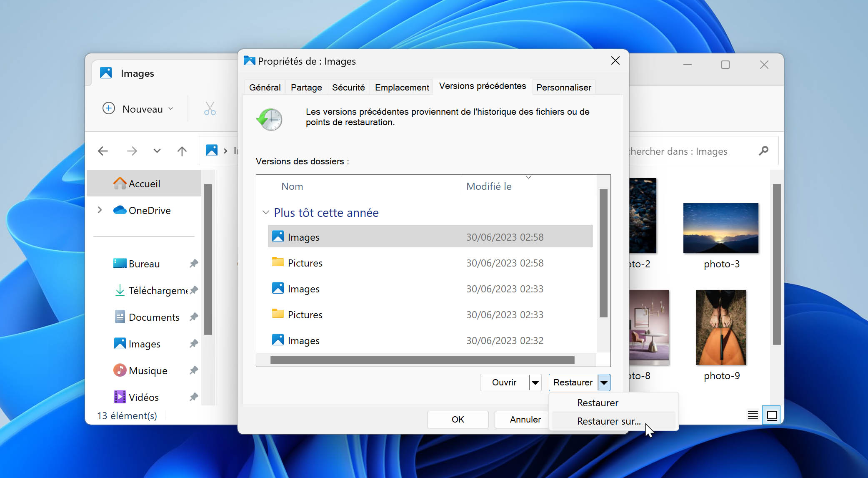The height and width of the screenshot is (478, 868).
Task: Open the Personnaliser tab
Action: click(563, 86)
